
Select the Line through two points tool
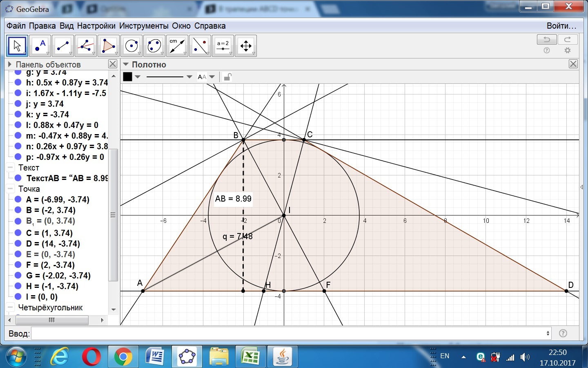(x=63, y=46)
